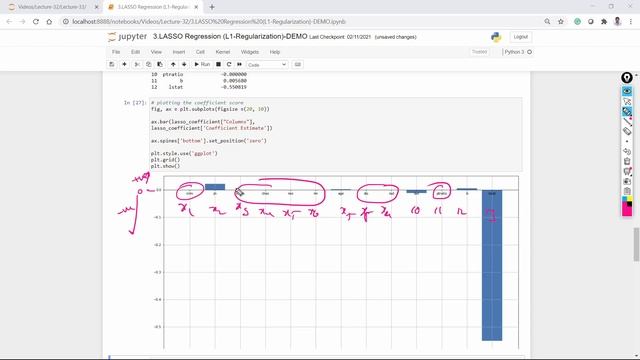Screen dimensions: 640x360
Task: Switch to the first browser tab Videos/Lecture-32
Action: (x=53, y=7)
